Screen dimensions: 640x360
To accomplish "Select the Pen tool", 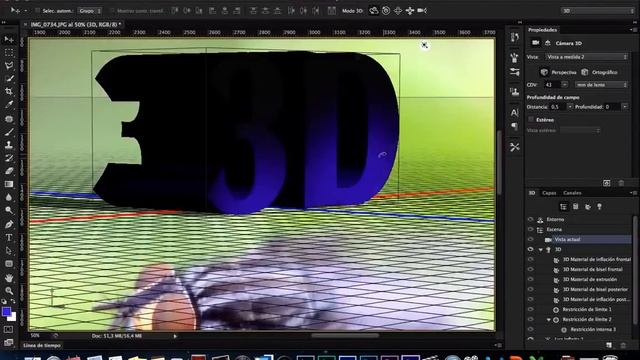I will [x=9, y=224].
